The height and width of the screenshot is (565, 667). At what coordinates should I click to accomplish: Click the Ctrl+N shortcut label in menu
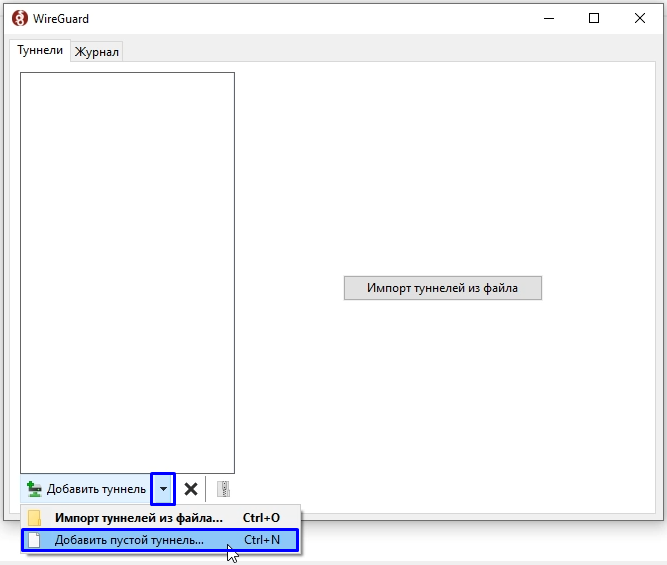[x=262, y=540]
